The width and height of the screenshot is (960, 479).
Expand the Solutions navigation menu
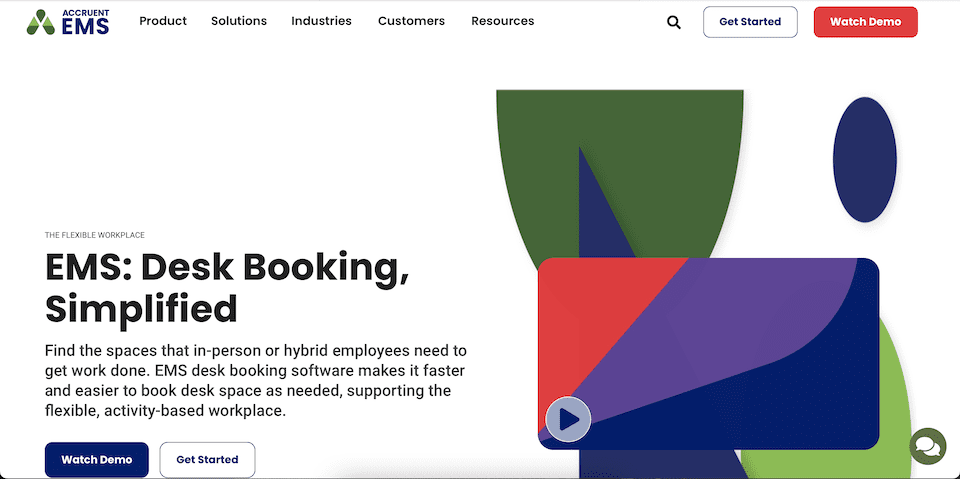click(x=239, y=21)
